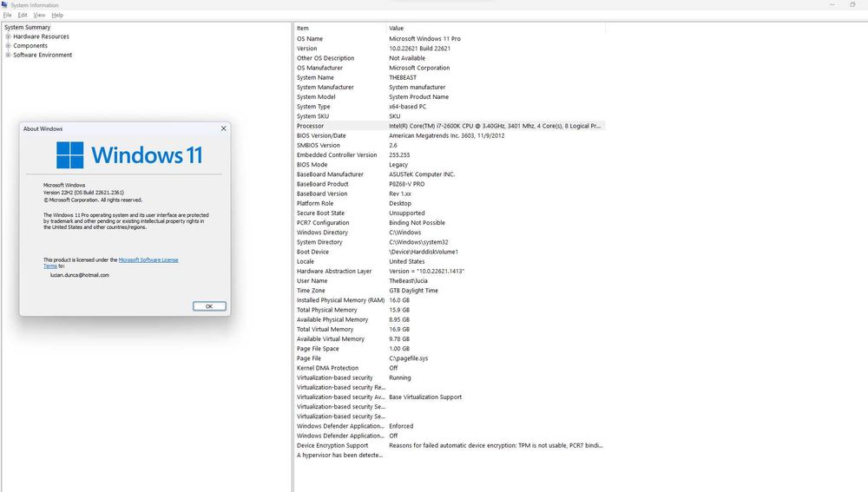Select the System Name row

450,77
